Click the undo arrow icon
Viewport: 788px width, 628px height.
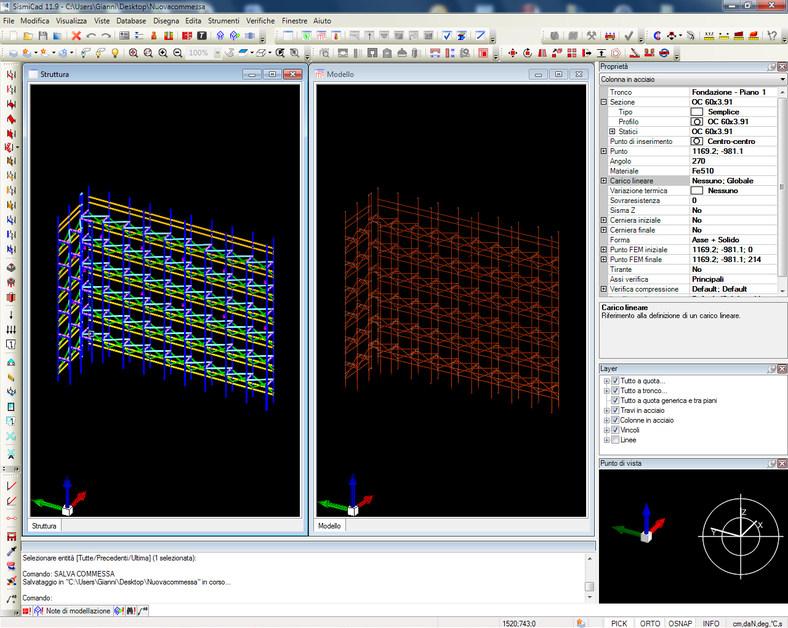pos(92,36)
